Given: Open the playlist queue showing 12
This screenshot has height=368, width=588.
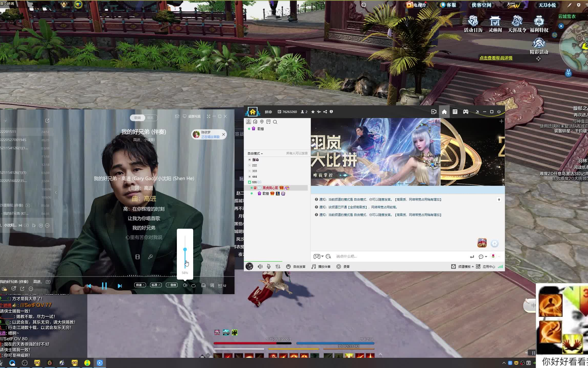Looking at the screenshot, I should coord(222,285).
